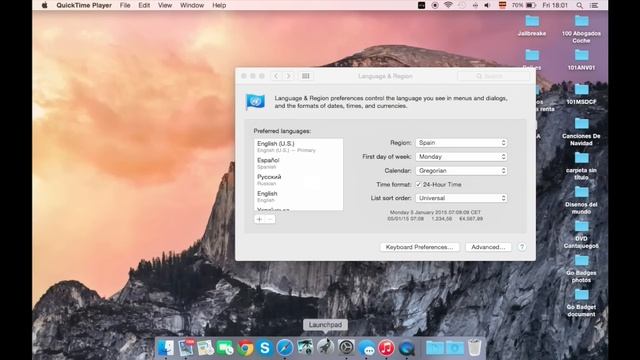Open the Trash in the dock
This screenshot has height=360, width=640.
click(474, 348)
